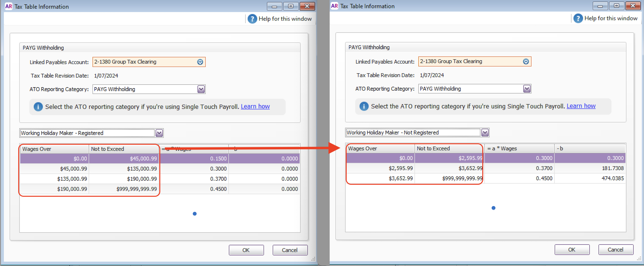Click help icon in right Tax Table window

(x=578, y=18)
